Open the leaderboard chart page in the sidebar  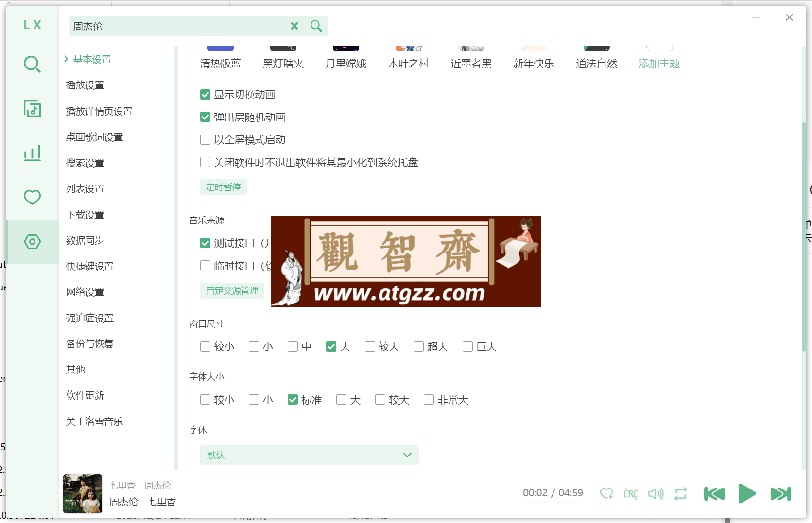32,153
